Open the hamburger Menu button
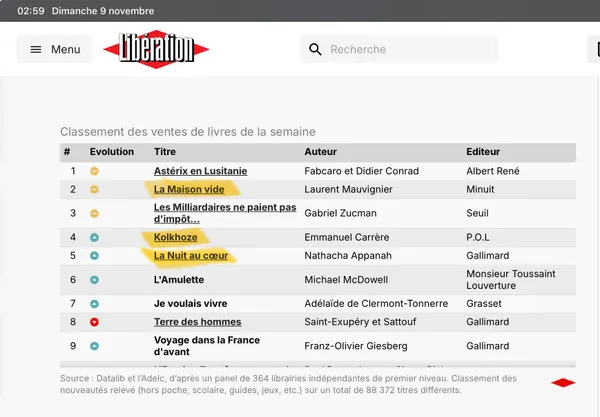The width and height of the screenshot is (600, 417). coord(55,49)
